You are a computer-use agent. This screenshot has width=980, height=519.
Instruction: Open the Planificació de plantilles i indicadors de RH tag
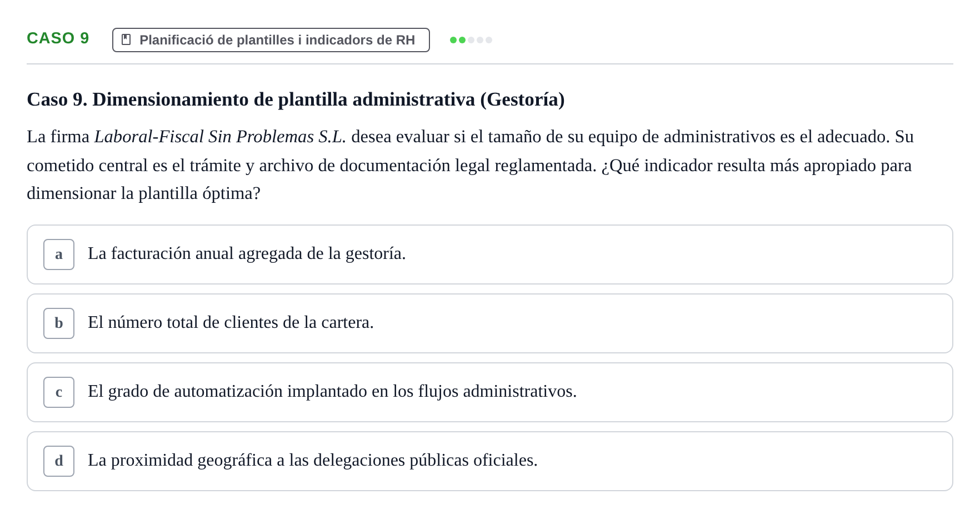(x=271, y=40)
